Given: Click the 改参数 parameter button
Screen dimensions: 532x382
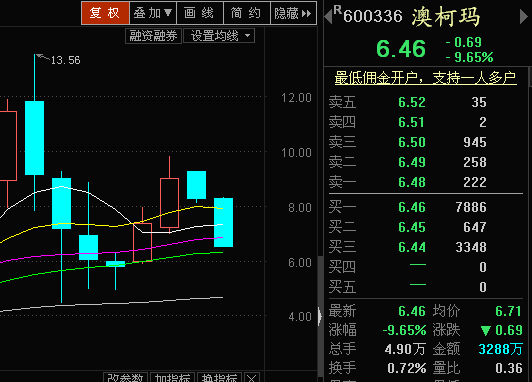Looking at the screenshot, I should pos(125,377).
